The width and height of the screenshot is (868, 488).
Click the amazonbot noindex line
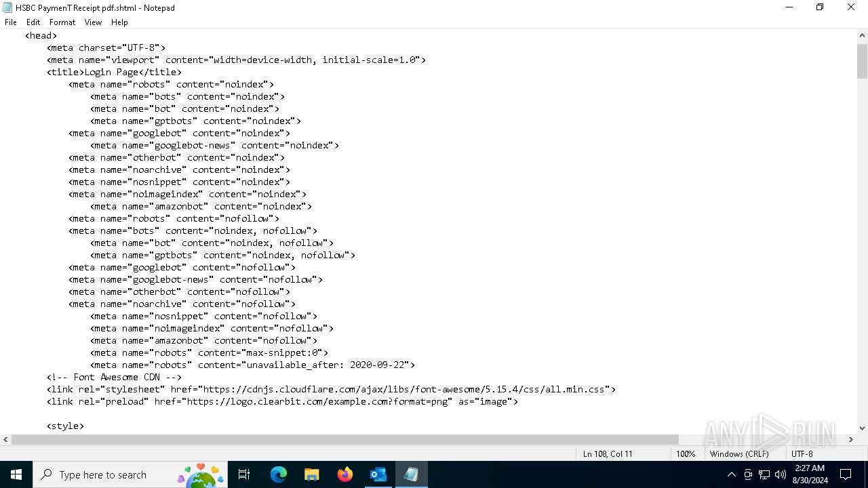coord(201,207)
